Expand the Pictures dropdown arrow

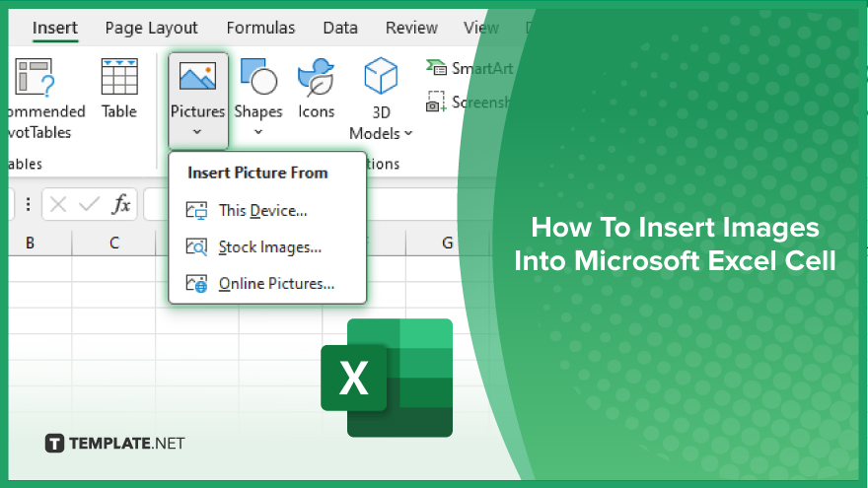click(197, 132)
